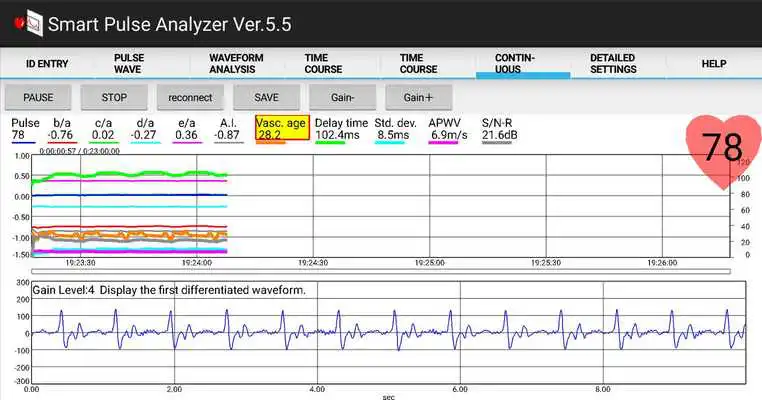762x400 pixels.
Task: Click the green color bar under c/a
Action: coord(104,143)
